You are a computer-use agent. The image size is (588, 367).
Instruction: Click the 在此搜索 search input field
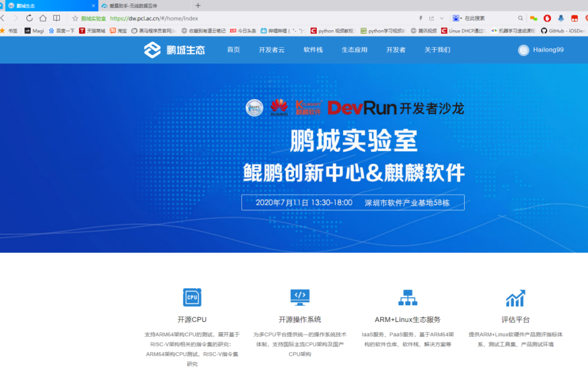pos(489,18)
